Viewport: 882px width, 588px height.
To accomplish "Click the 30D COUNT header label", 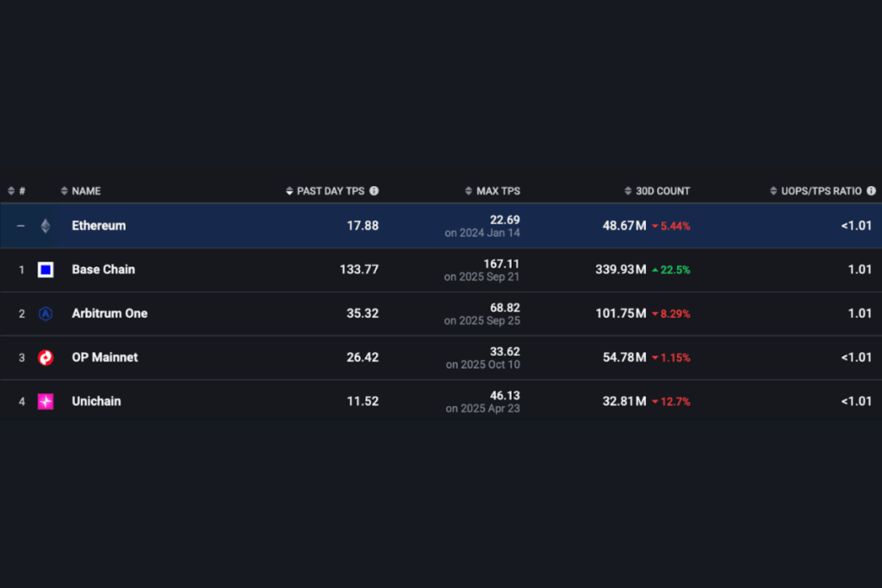I will [x=662, y=191].
